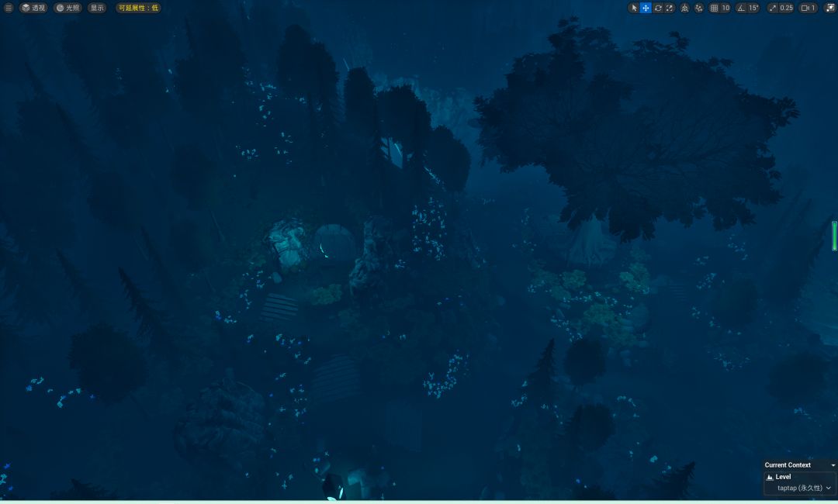Choose the select objects arrow tool
This screenshot has width=838, height=504.
click(634, 8)
